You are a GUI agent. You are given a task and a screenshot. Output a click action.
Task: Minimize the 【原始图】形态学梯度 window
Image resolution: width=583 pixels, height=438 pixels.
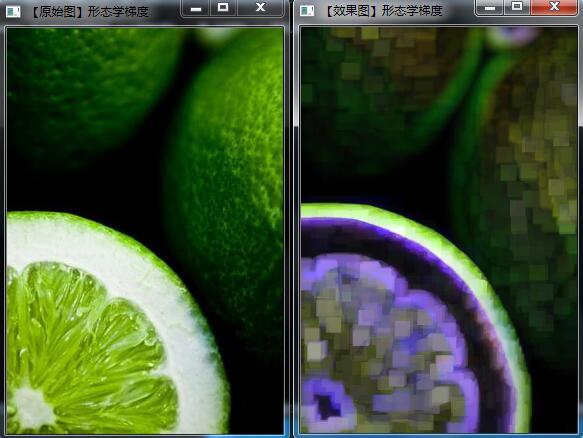click(196, 8)
